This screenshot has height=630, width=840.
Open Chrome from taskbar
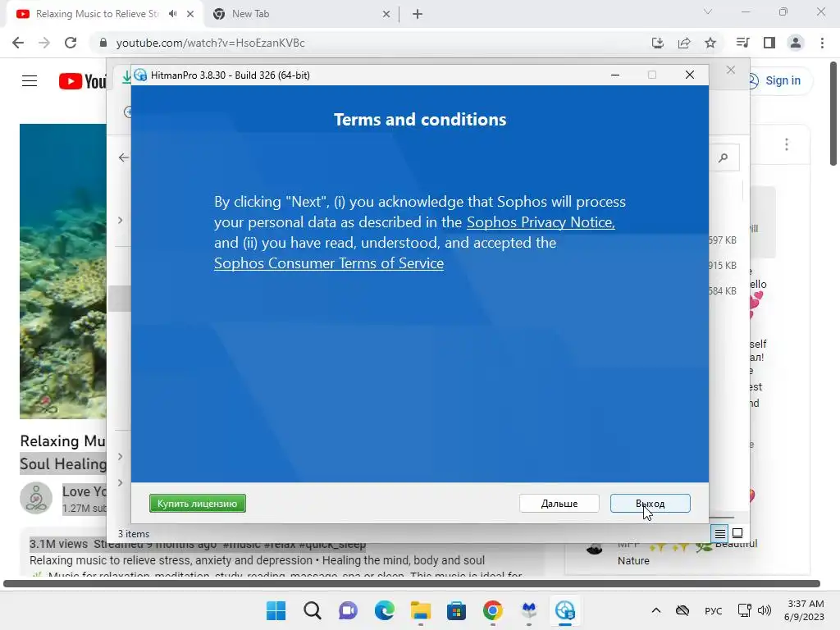click(x=493, y=610)
